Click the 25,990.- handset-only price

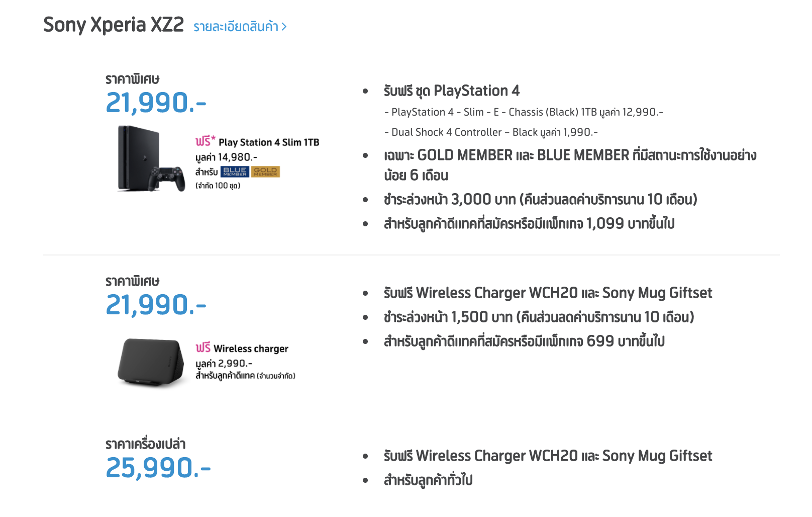[x=158, y=468]
